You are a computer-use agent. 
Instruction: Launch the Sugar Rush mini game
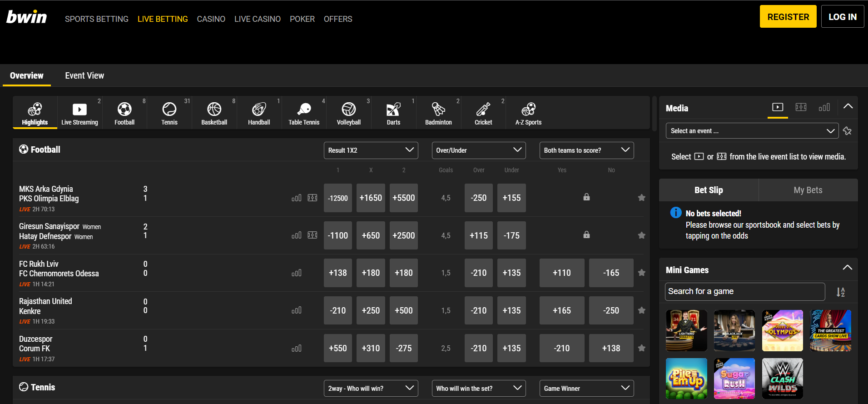[x=734, y=378]
